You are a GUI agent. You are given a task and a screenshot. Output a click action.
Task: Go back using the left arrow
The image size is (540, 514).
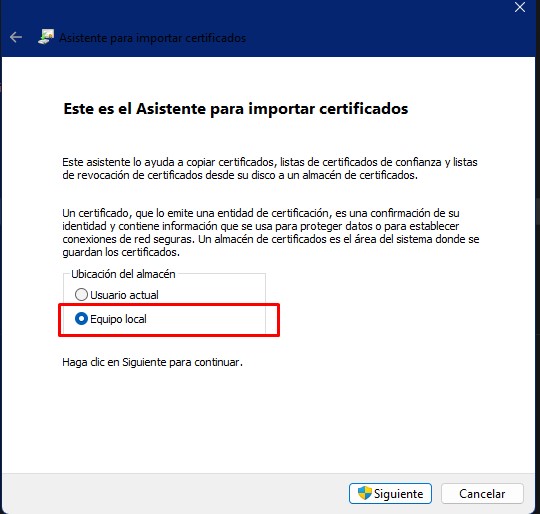point(16,37)
